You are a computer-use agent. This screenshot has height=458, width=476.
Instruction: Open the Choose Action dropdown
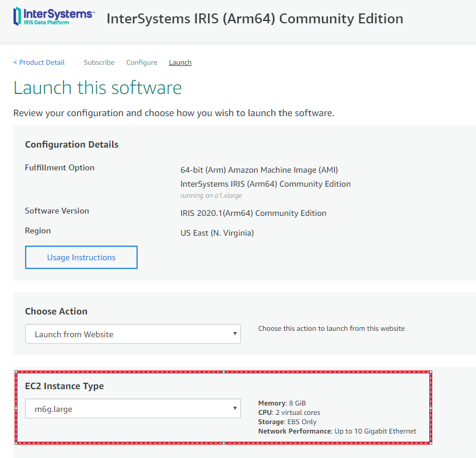click(x=133, y=334)
